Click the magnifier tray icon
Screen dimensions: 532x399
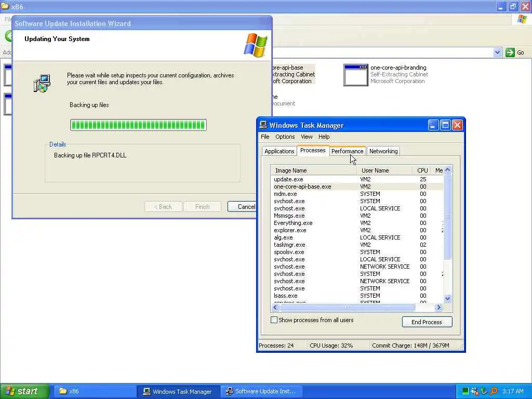pyautogui.click(x=494, y=391)
